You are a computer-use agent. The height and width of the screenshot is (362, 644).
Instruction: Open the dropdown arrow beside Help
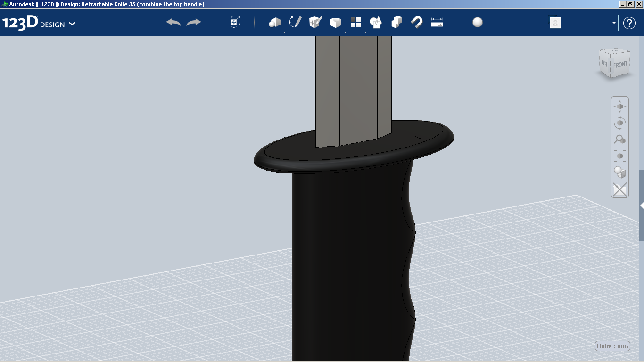[x=613, y=22]
